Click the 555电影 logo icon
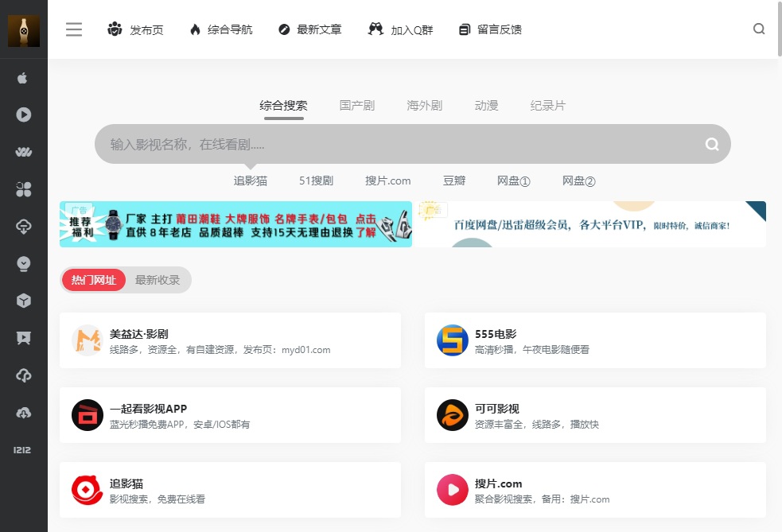The height and width of the screenshot is (532, 782). coord(453,340)
